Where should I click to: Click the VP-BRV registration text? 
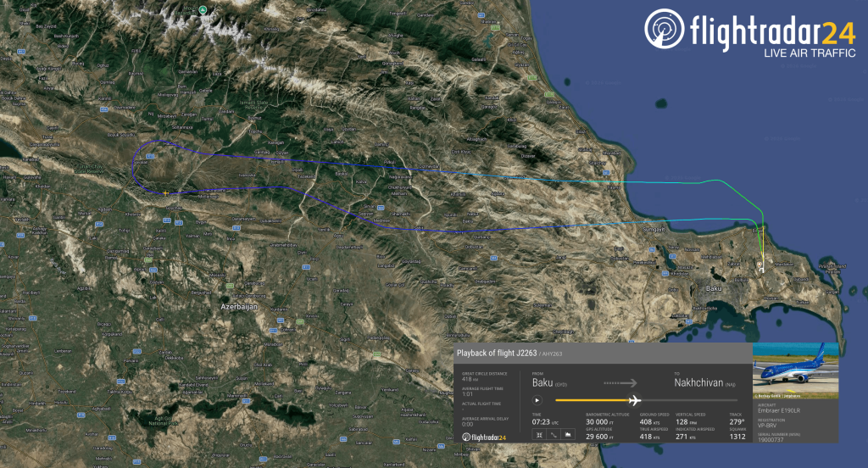(766, 426)
